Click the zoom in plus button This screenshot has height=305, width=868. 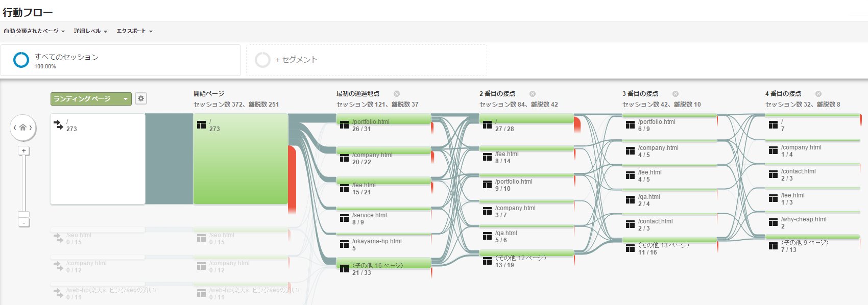pyautogui.click(x=23, y=151)
